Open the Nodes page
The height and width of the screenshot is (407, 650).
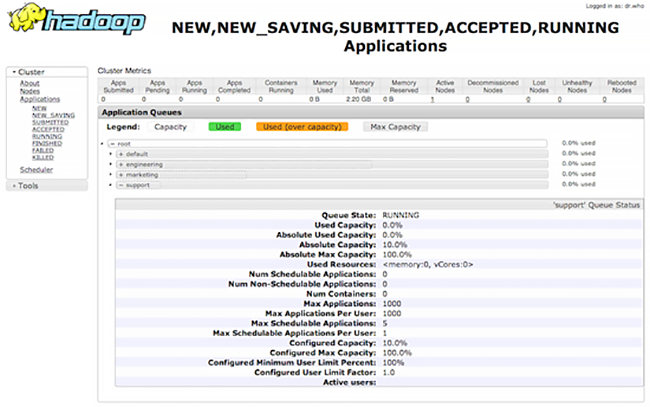[x=30, y=91]
